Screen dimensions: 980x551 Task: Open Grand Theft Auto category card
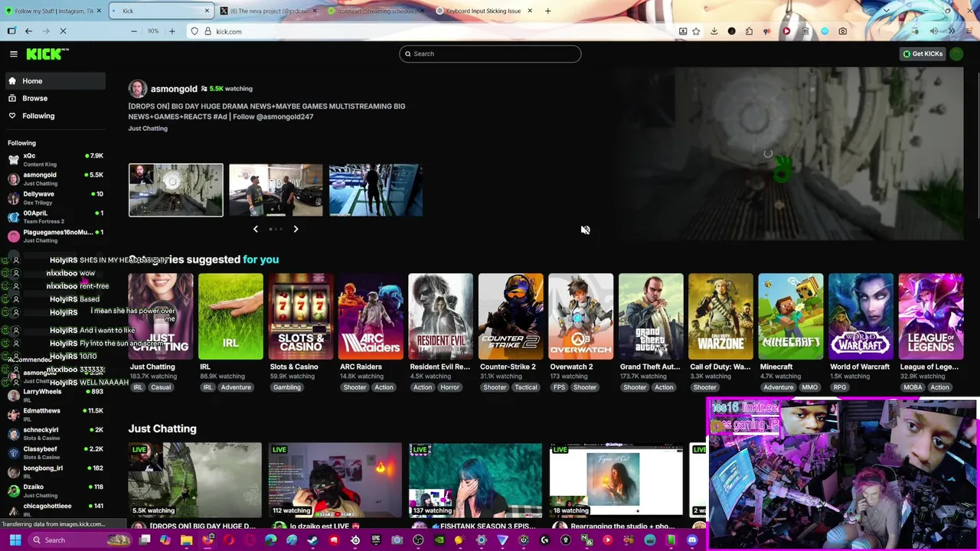tap(651, 317)
